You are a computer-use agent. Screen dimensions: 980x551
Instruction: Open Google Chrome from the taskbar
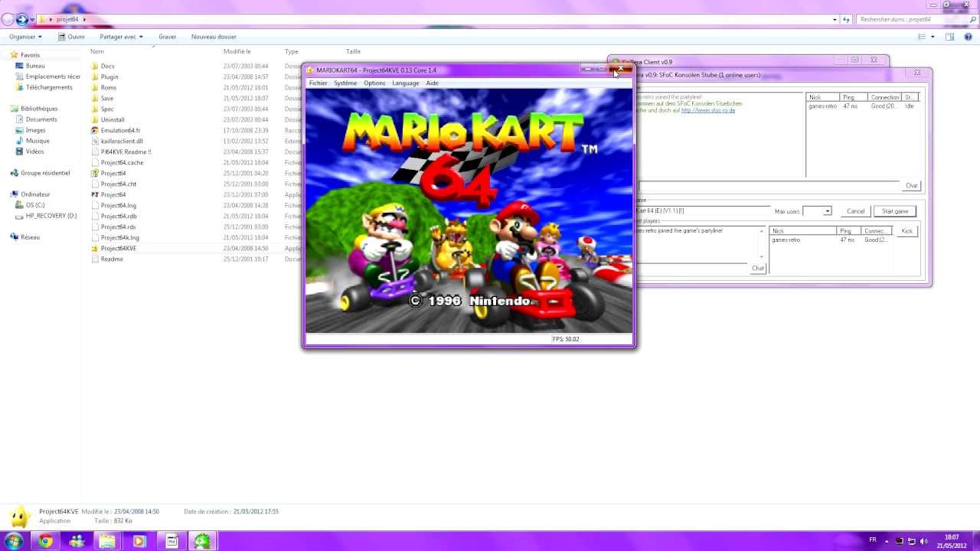(46, 541)
